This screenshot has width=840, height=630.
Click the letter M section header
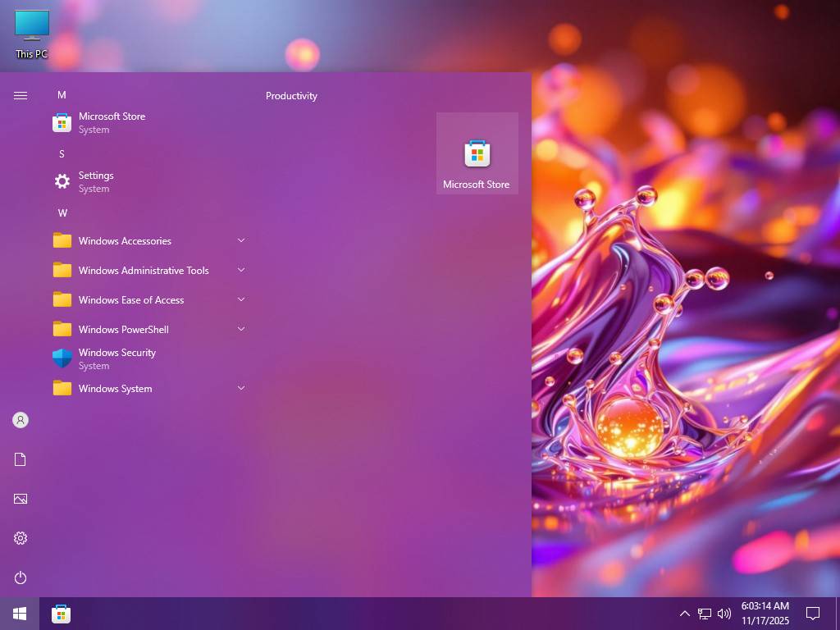62,95
